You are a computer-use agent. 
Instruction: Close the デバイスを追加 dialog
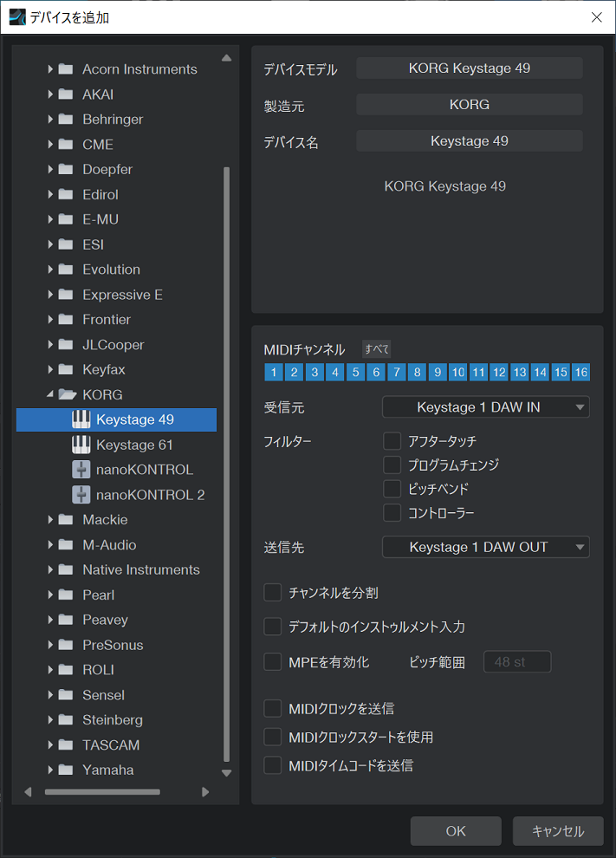pos(597,17)
